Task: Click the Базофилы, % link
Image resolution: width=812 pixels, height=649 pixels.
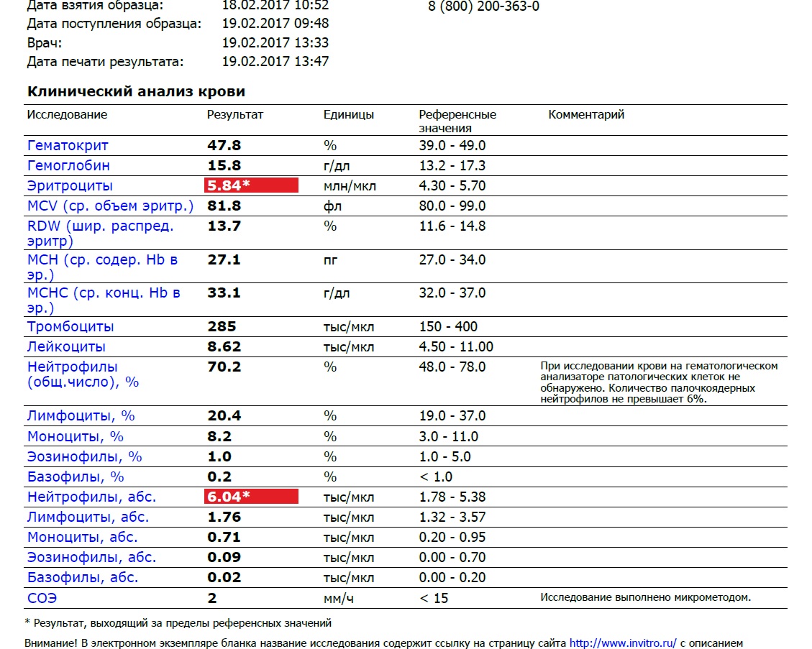Action: click(x=76, y=477)
